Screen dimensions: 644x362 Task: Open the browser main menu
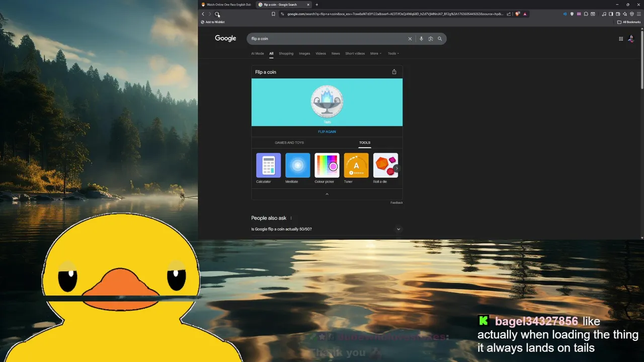[639, 14]
